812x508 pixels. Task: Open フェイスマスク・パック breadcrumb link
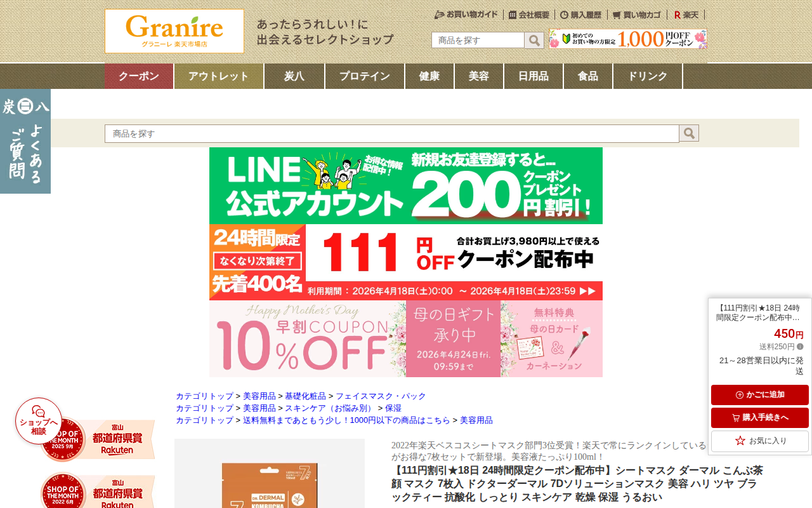[381, 396]
